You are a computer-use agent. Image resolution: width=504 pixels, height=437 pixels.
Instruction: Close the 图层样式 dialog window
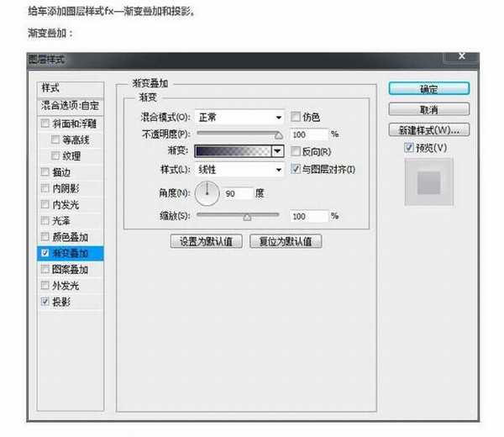(x=461, y=56)
